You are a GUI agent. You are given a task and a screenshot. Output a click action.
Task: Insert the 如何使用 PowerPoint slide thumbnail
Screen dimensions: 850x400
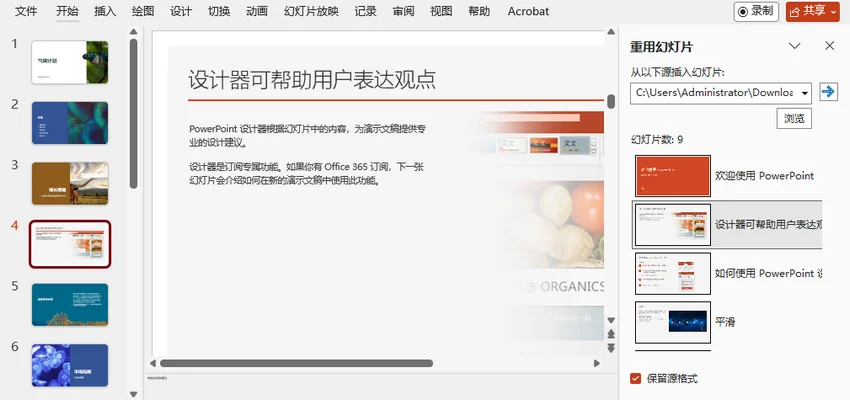(673, 274)
